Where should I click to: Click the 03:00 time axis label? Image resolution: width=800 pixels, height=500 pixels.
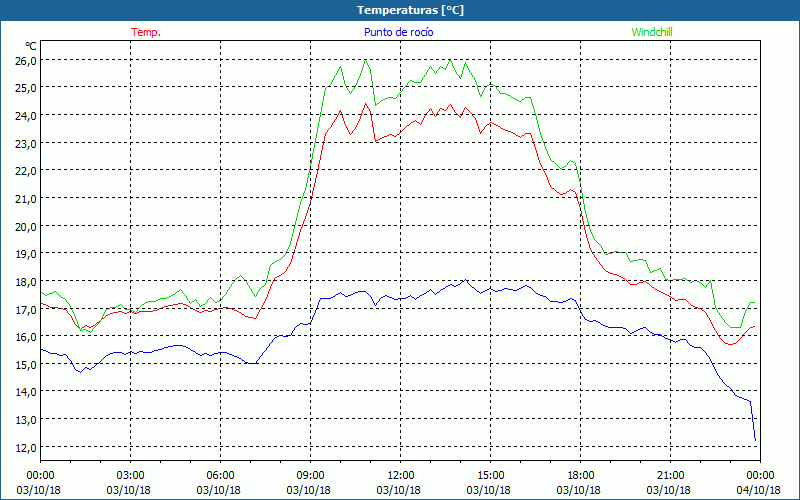coord(130,475)
